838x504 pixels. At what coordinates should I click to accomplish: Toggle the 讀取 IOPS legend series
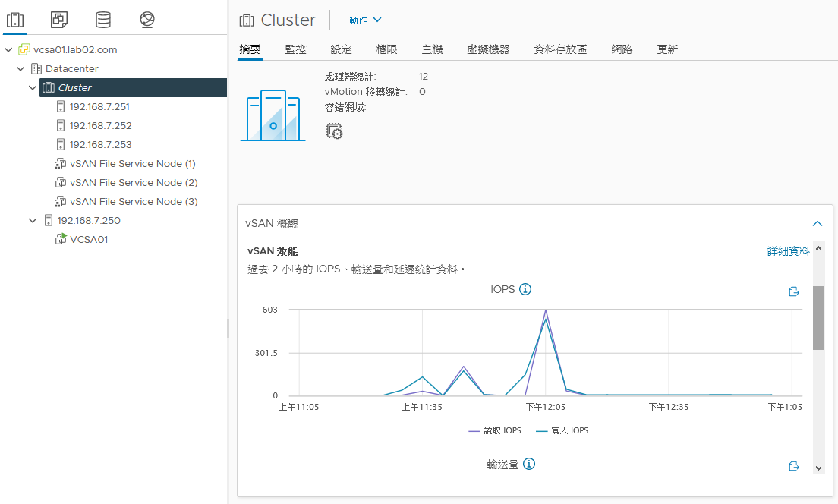point(495,430)
